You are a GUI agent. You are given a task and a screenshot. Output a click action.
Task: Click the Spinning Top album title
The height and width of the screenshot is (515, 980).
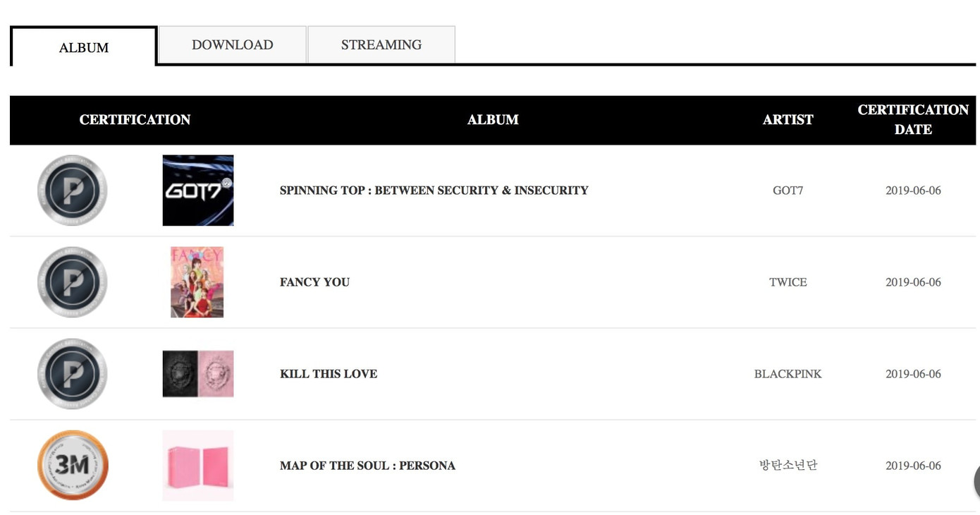pos(434,190)
